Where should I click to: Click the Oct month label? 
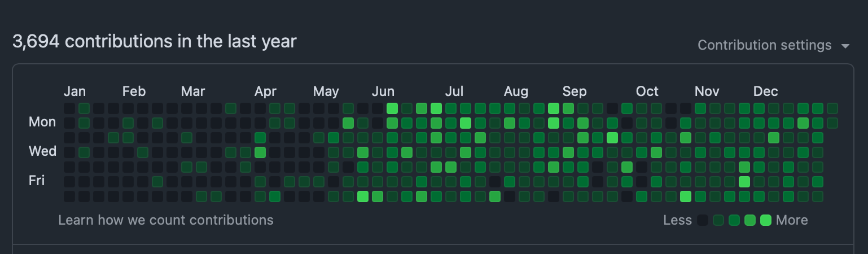point(647,91)
